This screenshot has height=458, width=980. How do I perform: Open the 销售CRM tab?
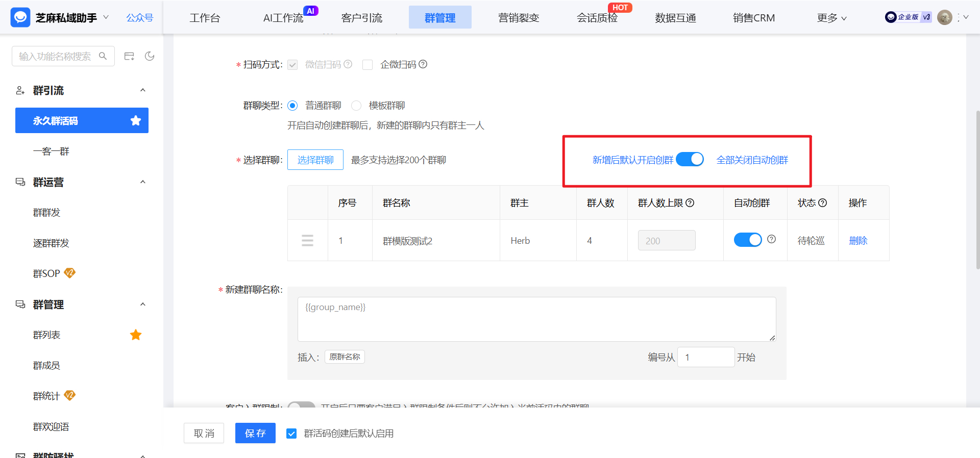click(x=754, y=18)
